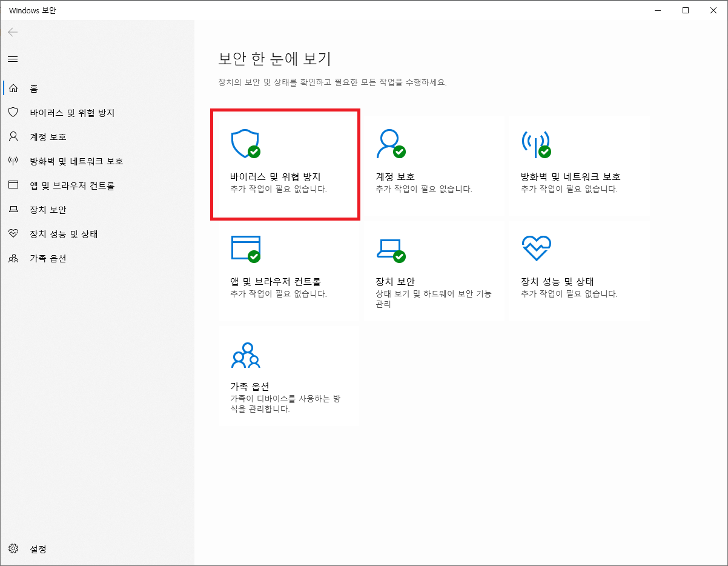Click the back arrow icon
The height and width of the screenshot is (566, 728).
click(13, 33)
